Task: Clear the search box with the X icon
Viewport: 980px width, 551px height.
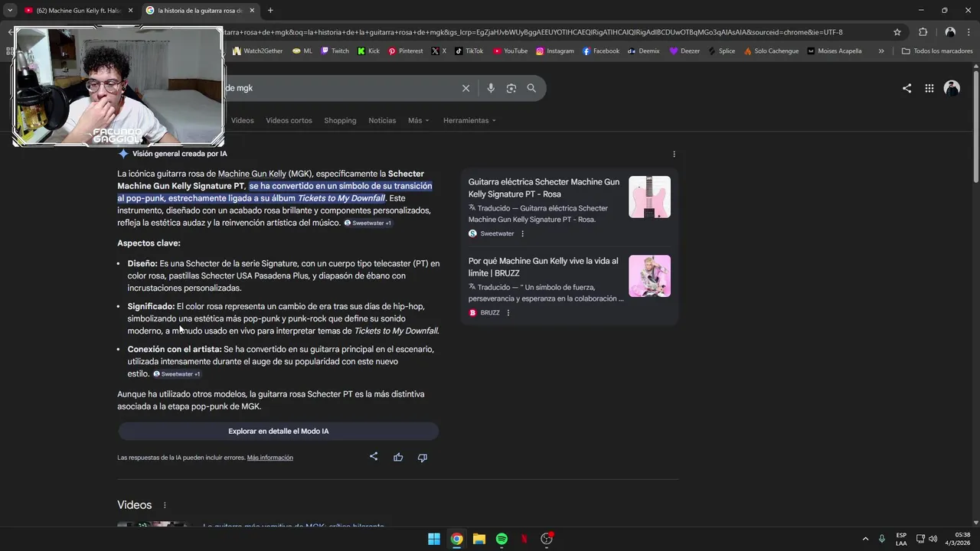Action: click(x=465, y=88)
